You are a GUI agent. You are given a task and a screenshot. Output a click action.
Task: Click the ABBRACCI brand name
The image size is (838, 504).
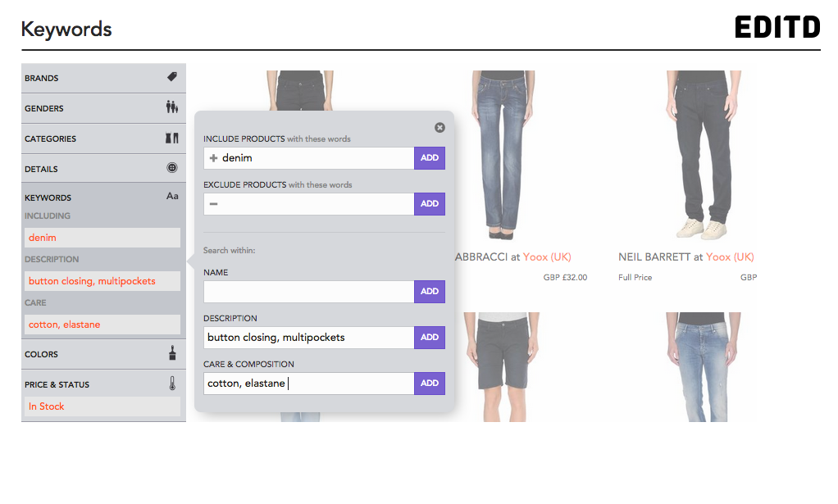coord(481,257)
